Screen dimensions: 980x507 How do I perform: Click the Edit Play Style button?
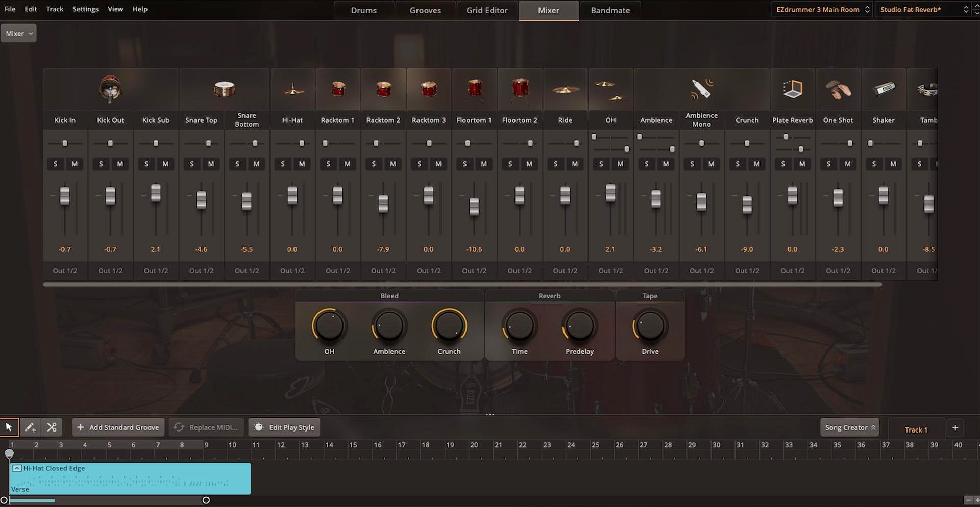284,427
